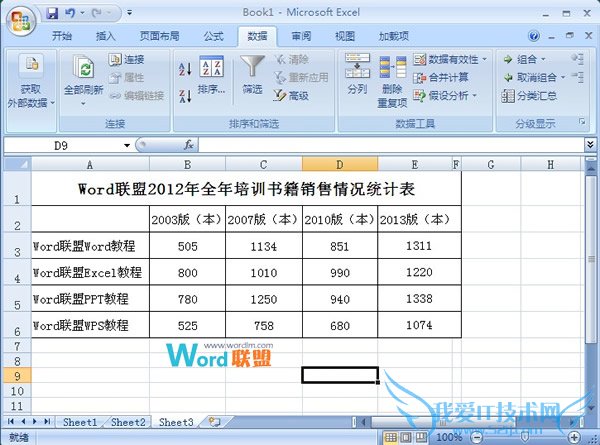Viewport: 600px width, 445px height.
Task: Expand the Name Box dropdown
Action: [127, 145]
